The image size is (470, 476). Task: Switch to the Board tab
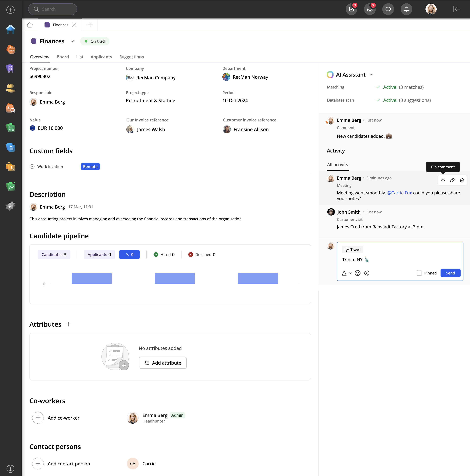(63, 57)
